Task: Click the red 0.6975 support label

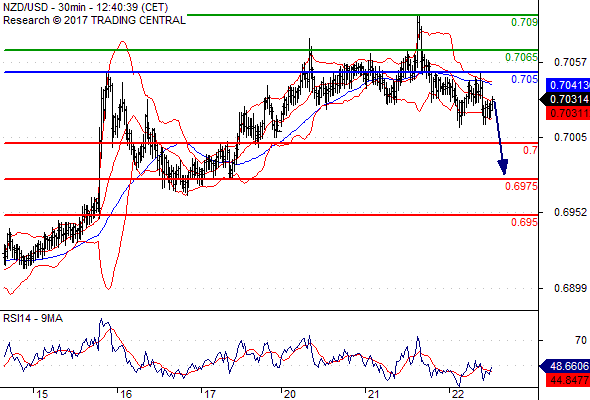Action: [521, 186]
